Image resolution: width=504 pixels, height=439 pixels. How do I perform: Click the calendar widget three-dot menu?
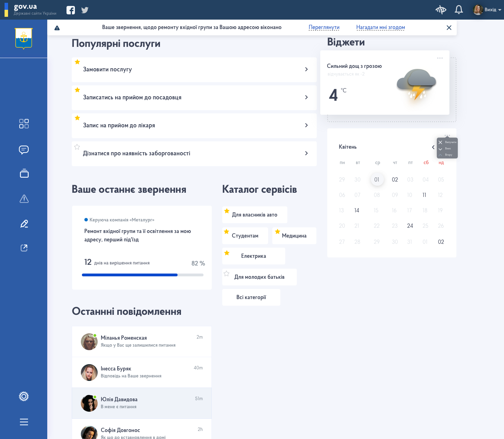[447, 135]
